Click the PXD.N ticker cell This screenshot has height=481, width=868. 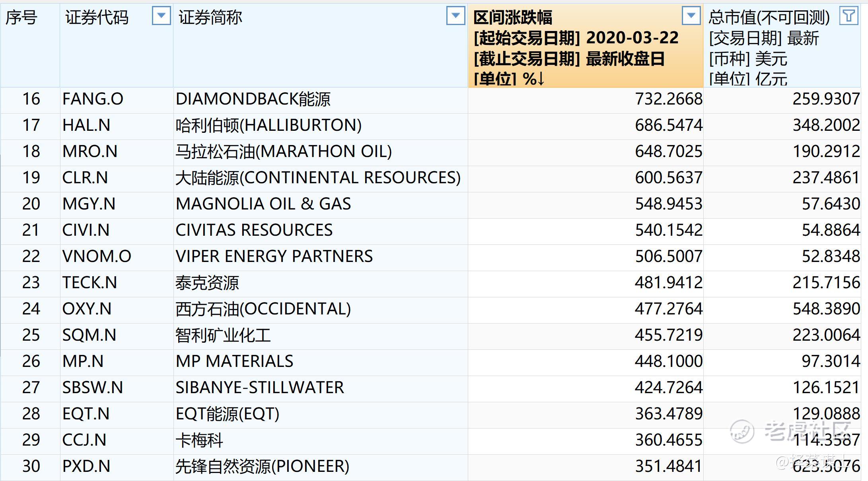tap(86, 466)
